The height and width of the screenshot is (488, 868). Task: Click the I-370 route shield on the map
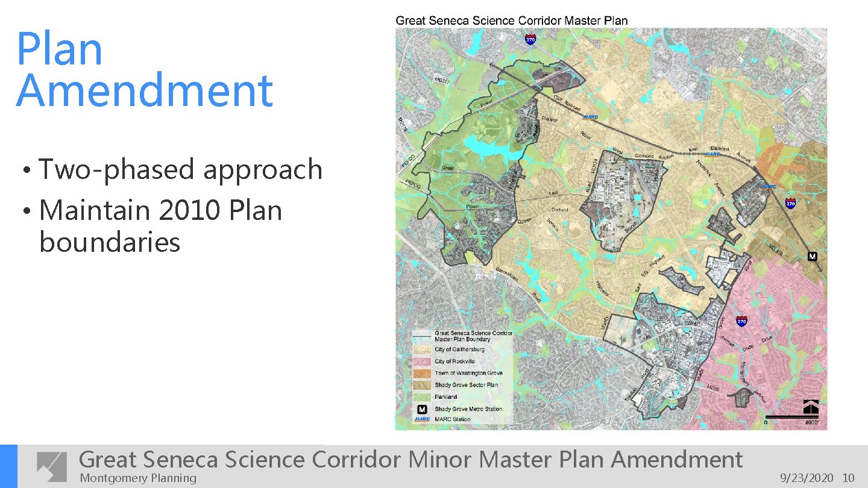[791, 204]
